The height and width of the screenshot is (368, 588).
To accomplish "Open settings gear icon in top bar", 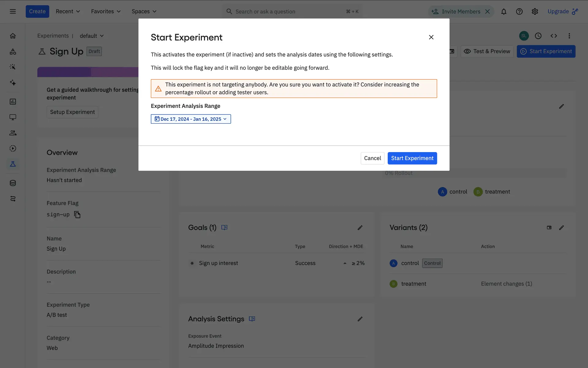I will [x=535, y=11].
